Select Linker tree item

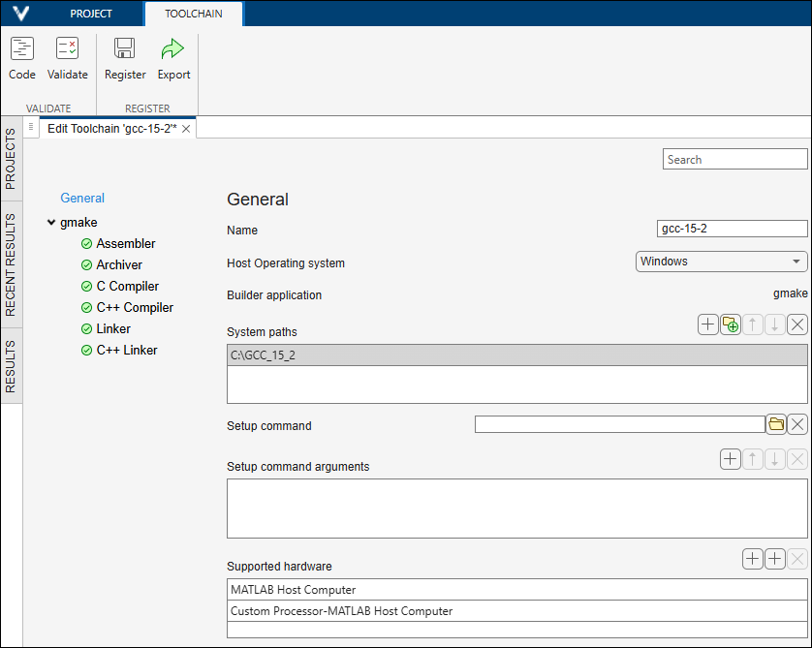[x=113, y=328]
